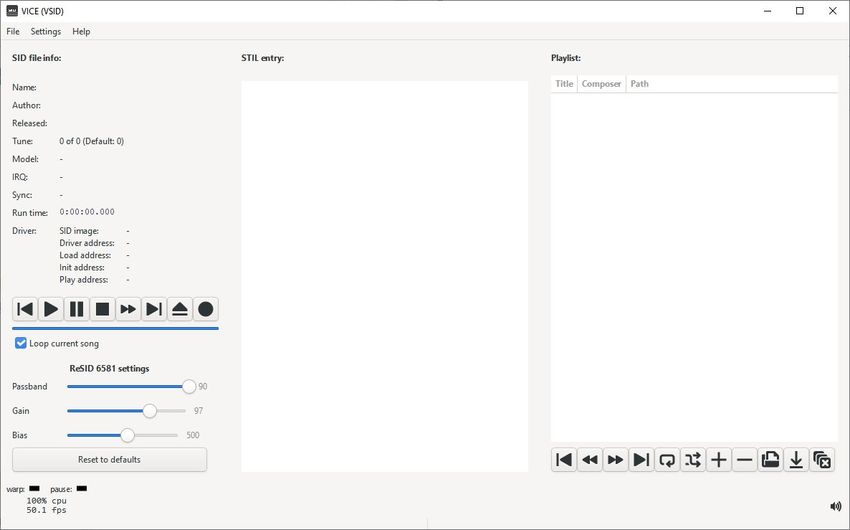Image resolution: width=850 pixels, height=530 pixels.
Task: Open the Settings menu
Action: click(46, 31)
